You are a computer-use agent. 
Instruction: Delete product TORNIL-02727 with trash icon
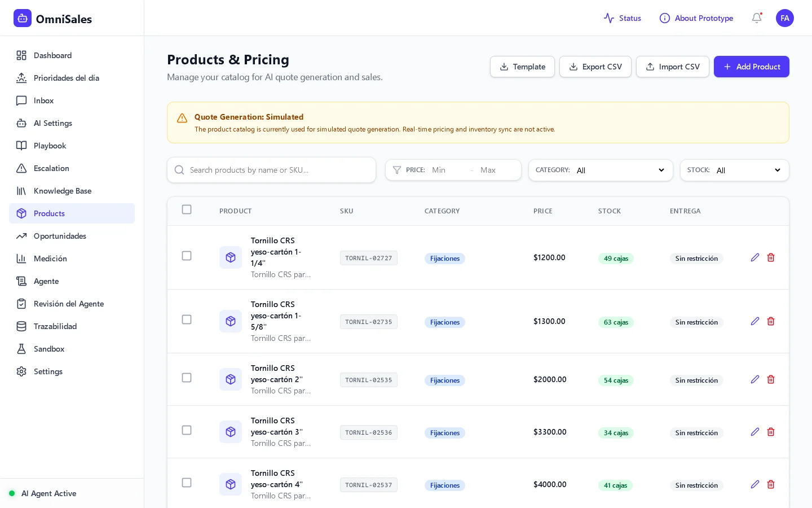coord(771,257)
